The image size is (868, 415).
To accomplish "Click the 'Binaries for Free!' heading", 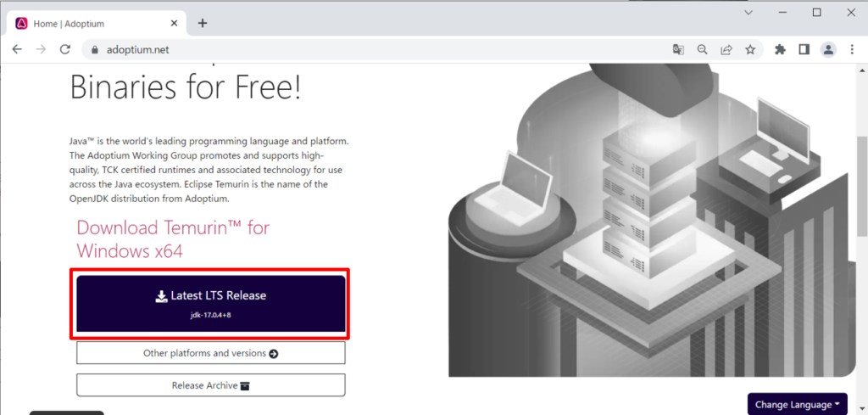I will coord(186,87).
